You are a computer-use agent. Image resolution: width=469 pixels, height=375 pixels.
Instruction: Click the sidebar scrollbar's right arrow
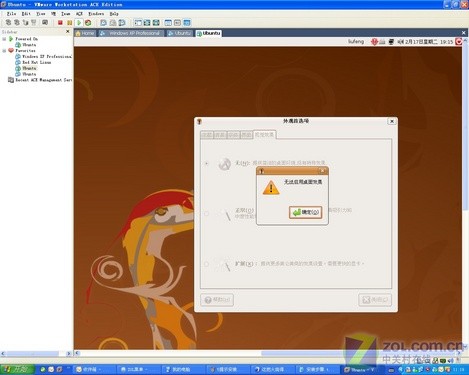[69, 353]
